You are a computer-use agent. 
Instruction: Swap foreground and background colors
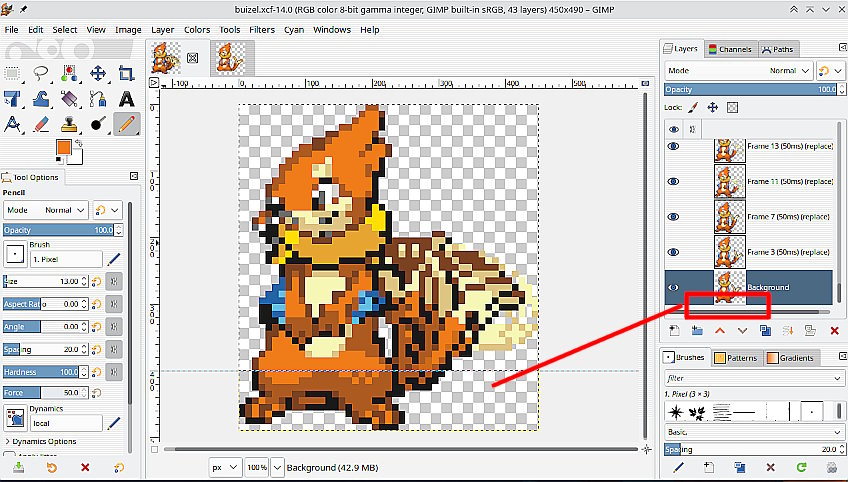tap(79, 143)
